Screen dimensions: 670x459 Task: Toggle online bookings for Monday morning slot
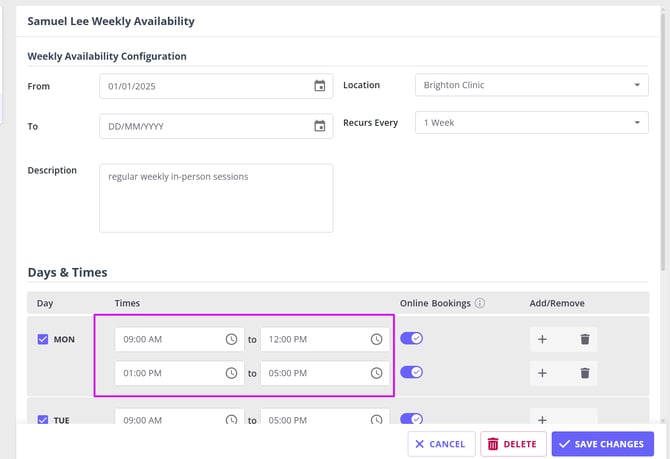tap(411, 338)
